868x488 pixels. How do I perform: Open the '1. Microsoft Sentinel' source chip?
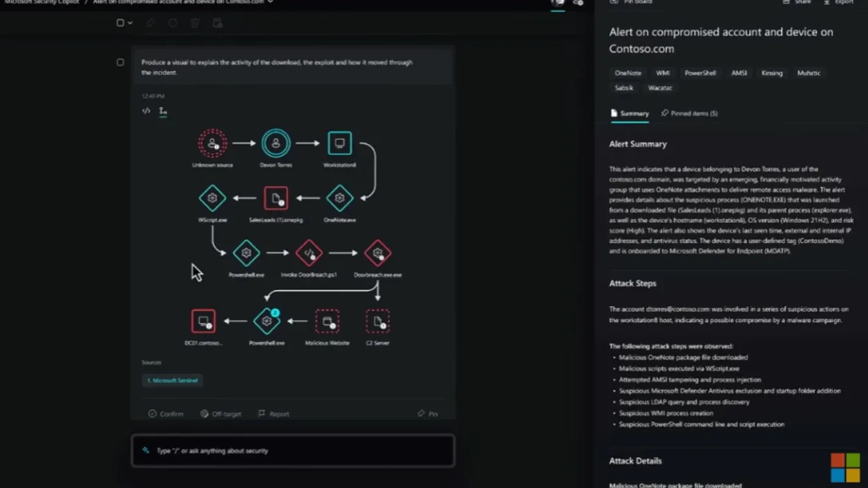[173, 380]
